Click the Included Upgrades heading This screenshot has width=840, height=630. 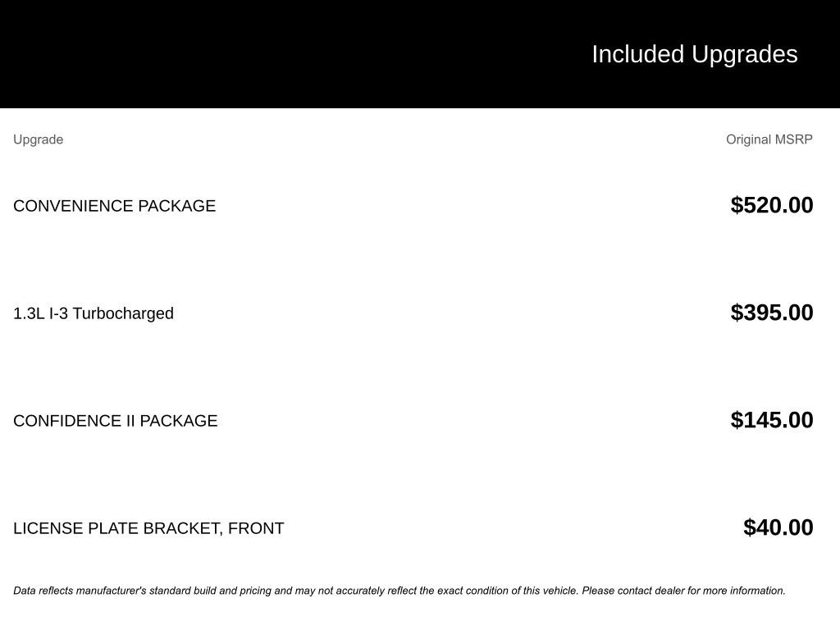[694, 54]
